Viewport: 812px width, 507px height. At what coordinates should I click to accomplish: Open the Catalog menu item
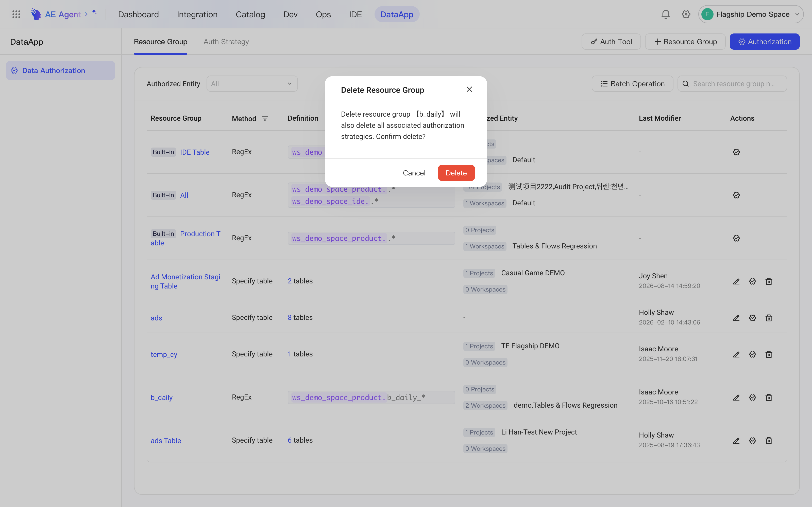point(250,14)
